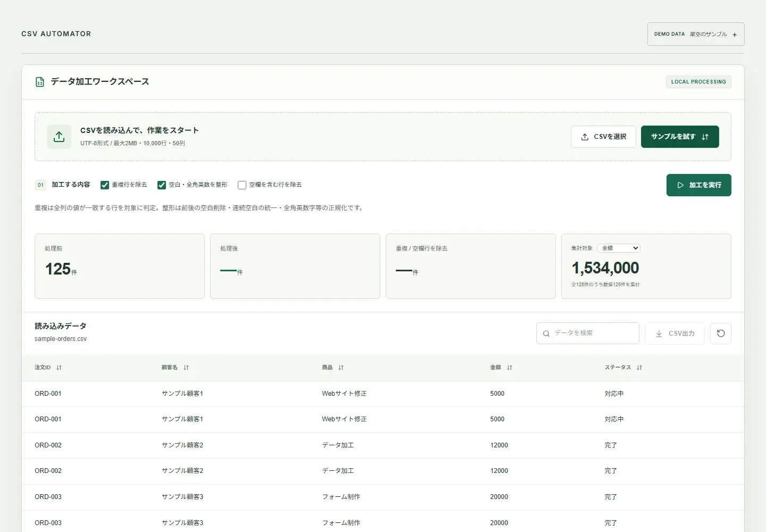Click the document icon beside データ加工ワークスペース
The height and width of the screenshot is (532, 766).
[x=40, y=82]
